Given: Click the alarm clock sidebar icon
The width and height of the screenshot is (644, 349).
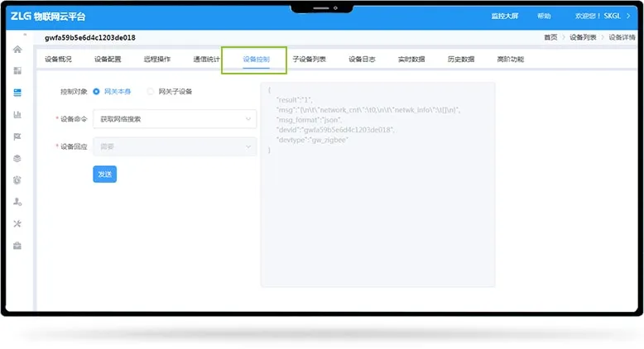Looking at the screenshot, I should coord(17,179).
